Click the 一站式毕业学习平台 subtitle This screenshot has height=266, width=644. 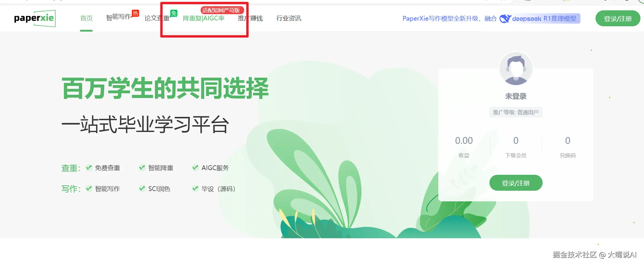[x=145, y=124]
